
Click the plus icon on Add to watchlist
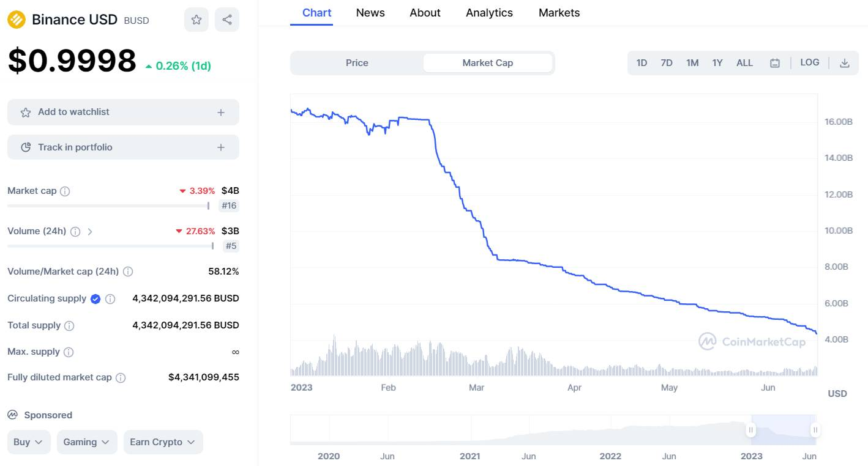click(221, 113)
